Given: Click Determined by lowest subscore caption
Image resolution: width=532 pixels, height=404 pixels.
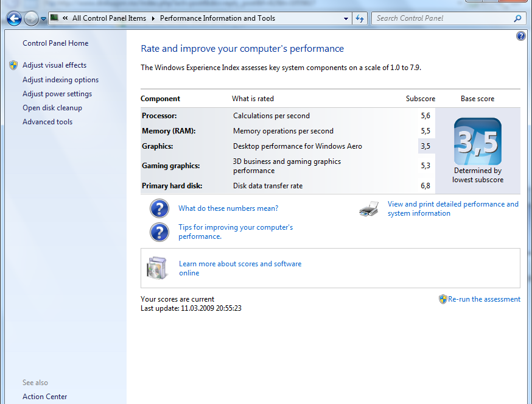Looking at the screenshot, I should [x=478, y=175].
